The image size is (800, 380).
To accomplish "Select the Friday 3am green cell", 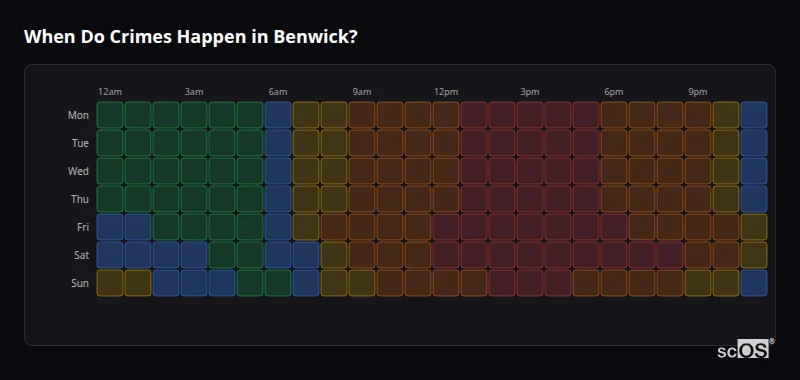I will coord(194,227).
